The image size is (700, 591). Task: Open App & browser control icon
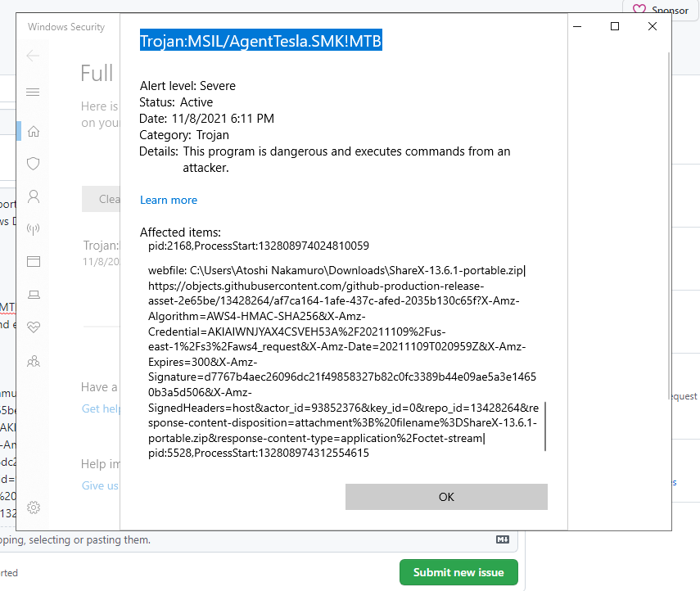tap(34, 262)
